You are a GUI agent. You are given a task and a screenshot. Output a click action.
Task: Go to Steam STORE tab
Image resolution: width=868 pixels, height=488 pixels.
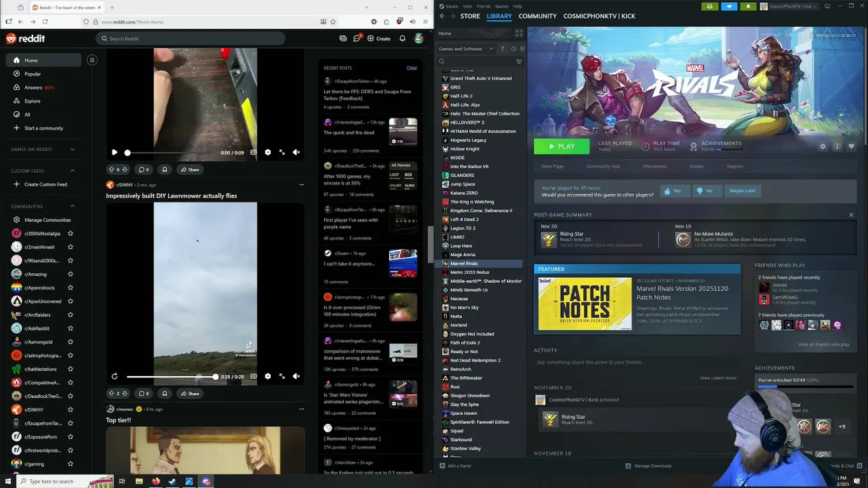click(x=470, y=16)
